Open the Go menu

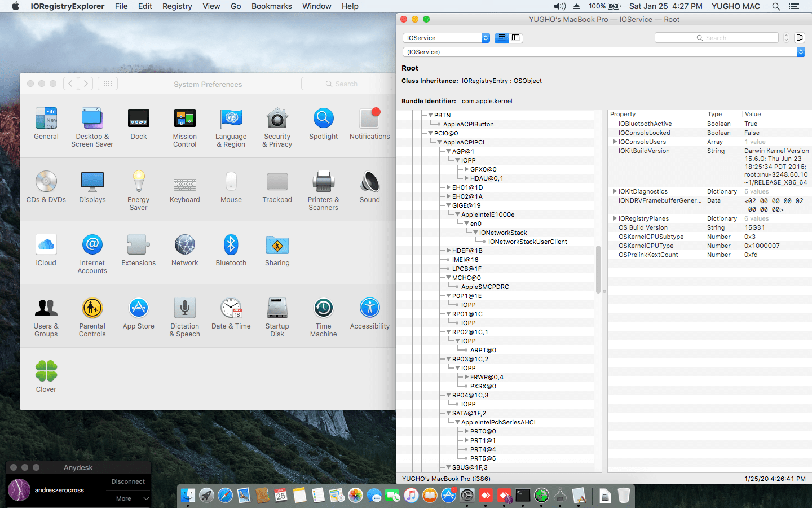pyautogui.click(x=236, y=6)
